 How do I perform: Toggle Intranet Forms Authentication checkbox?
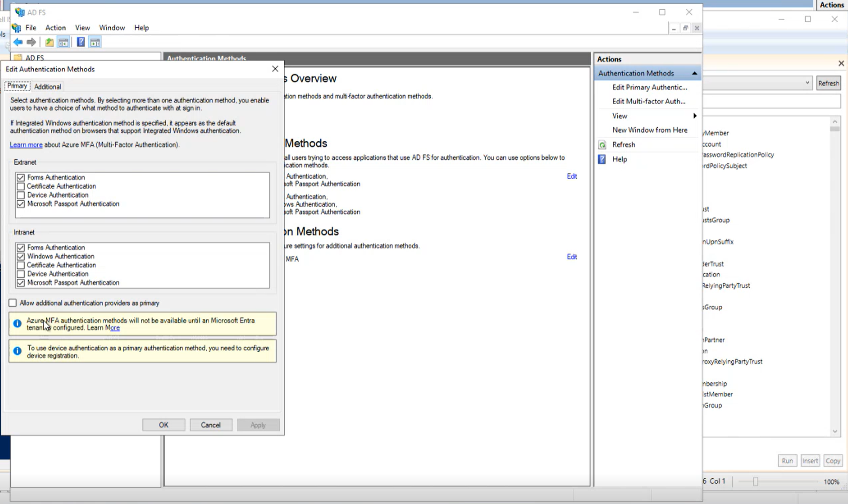coord(21,248)
